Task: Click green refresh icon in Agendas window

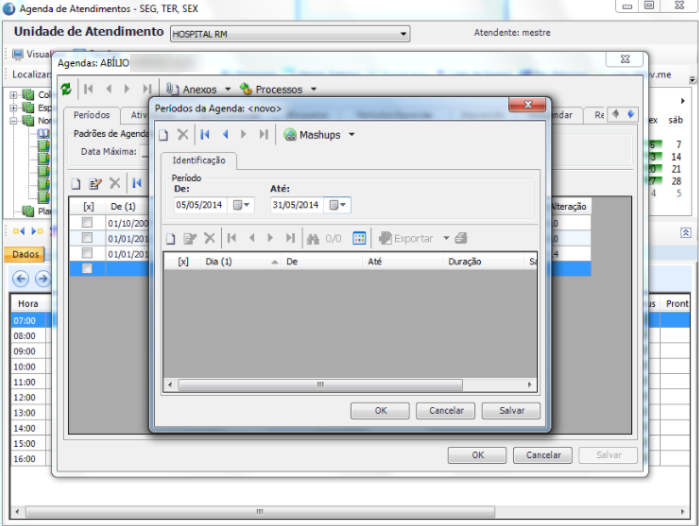Action: 66,89
